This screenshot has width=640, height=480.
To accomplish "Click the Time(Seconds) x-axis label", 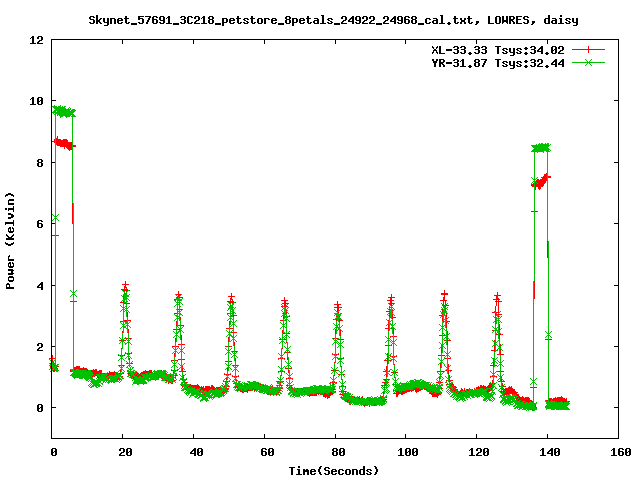I will pyautogui.click(x=334, y=470).
